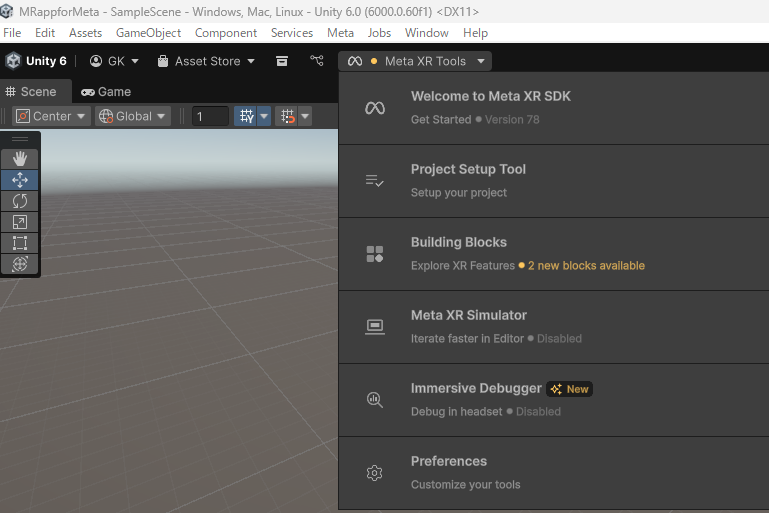Screen dimensions: 769x513
Task: Open the Window menu
Action: pyautogui.click(x=427, y=33)
